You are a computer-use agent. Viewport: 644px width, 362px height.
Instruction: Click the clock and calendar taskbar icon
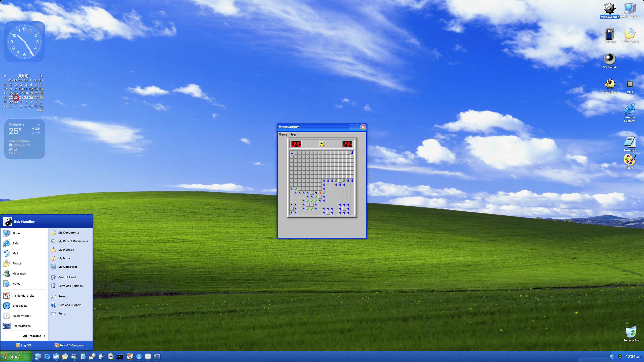pos(92,356)
